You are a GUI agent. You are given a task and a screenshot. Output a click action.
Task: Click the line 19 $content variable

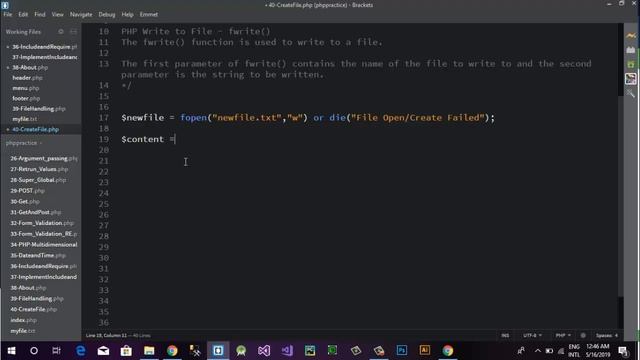click(142, 139)
